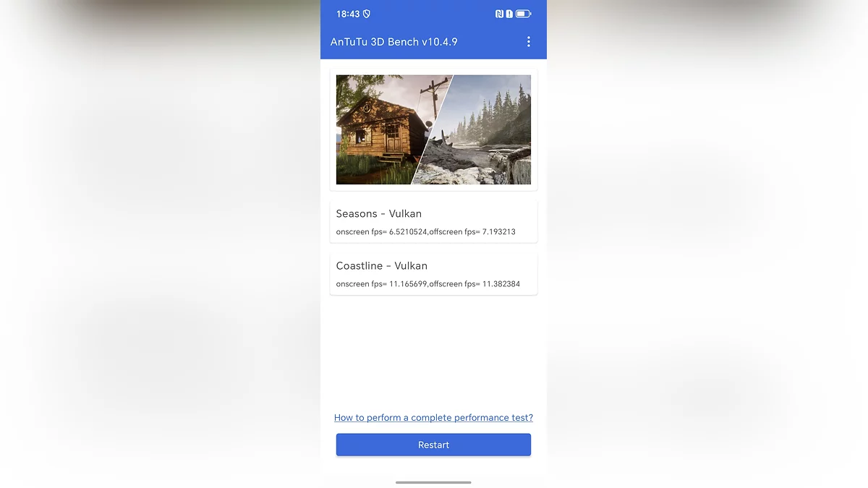Image resolution: width=868 pixels, height=488 pixels.
Task: Tap the battery indicator icon
Action: point(523,14)
